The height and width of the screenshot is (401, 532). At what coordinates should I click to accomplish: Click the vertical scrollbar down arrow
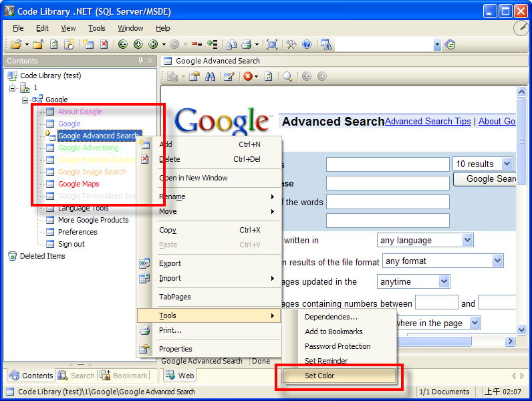coord(521,329)
